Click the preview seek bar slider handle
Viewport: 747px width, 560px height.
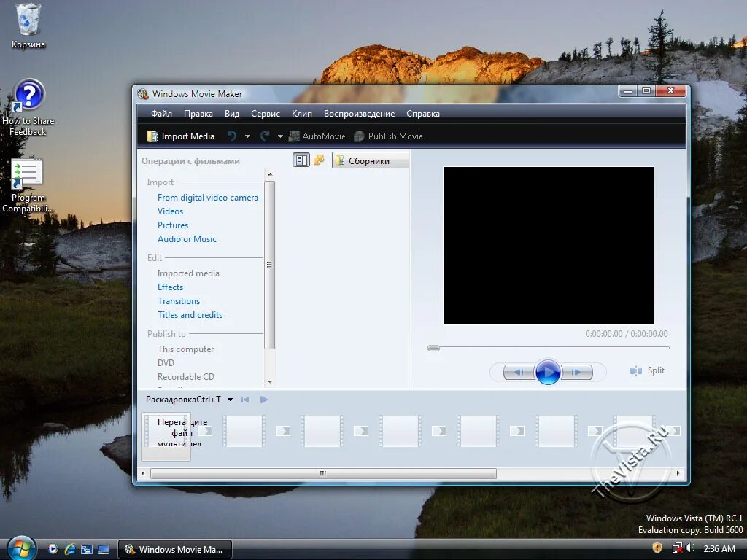[x=433, y=348]
